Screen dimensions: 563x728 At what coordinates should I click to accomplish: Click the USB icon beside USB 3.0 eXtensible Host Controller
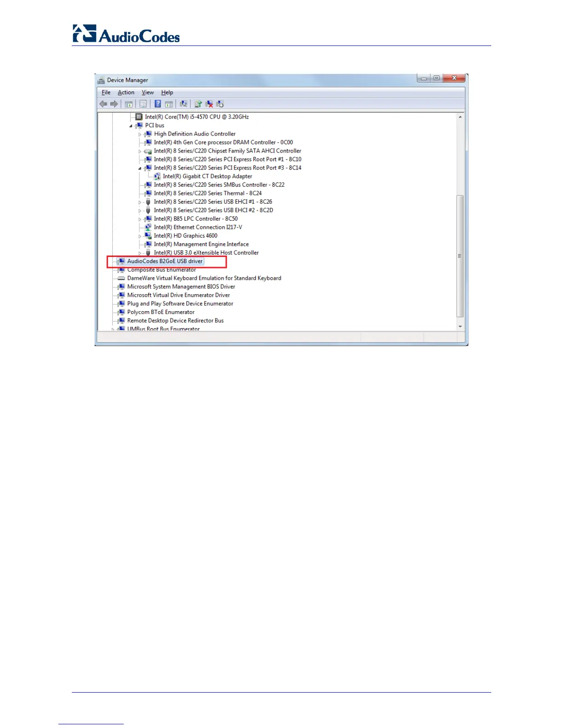148,253
